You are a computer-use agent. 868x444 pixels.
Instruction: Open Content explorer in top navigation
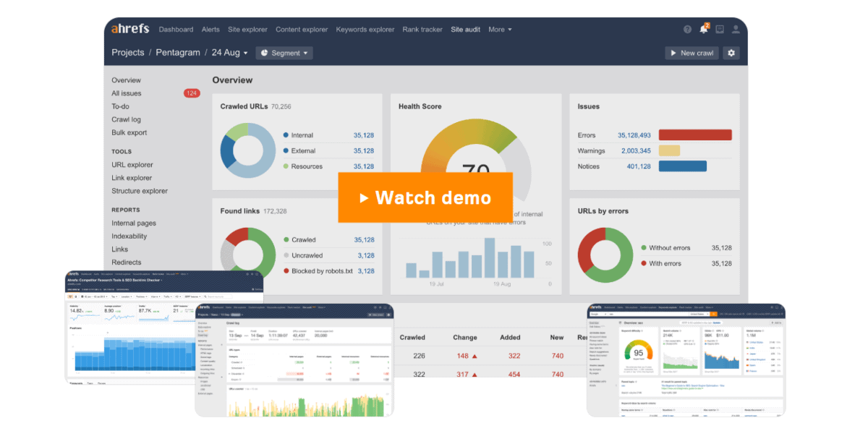(x=302, y=30)
